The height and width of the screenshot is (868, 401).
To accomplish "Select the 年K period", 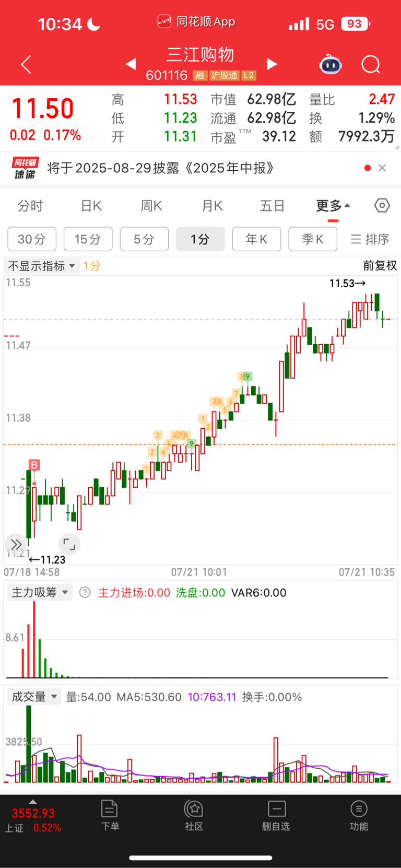I will point(256,239).
